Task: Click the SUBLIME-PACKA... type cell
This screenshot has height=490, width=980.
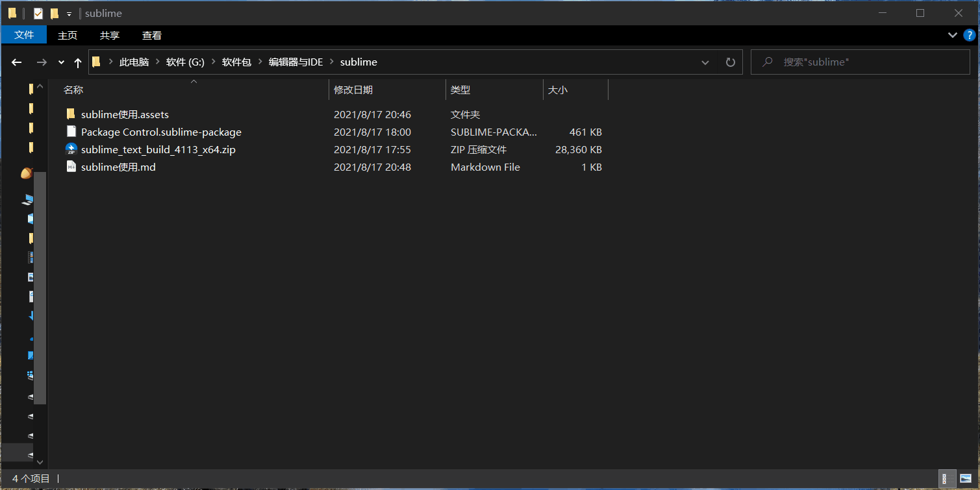Action: pos(494,132)
